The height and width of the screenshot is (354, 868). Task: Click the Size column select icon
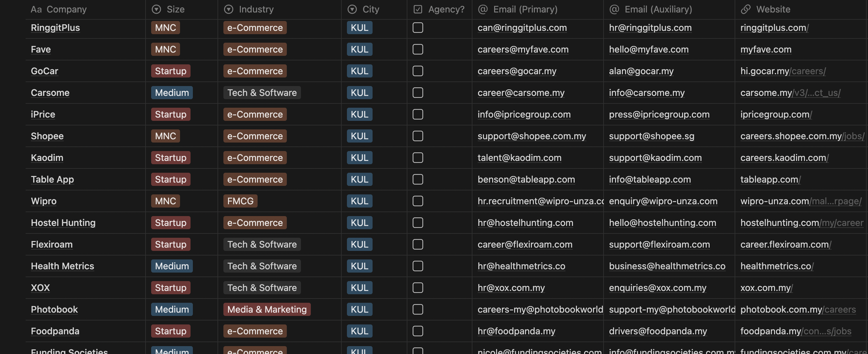(x=156, y=10)
